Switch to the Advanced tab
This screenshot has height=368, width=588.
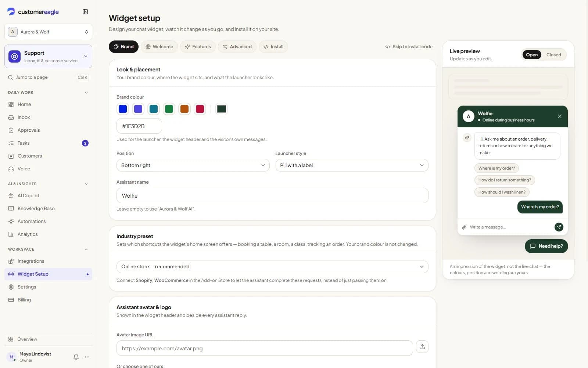pyautogui.click(x=237, y=47)
